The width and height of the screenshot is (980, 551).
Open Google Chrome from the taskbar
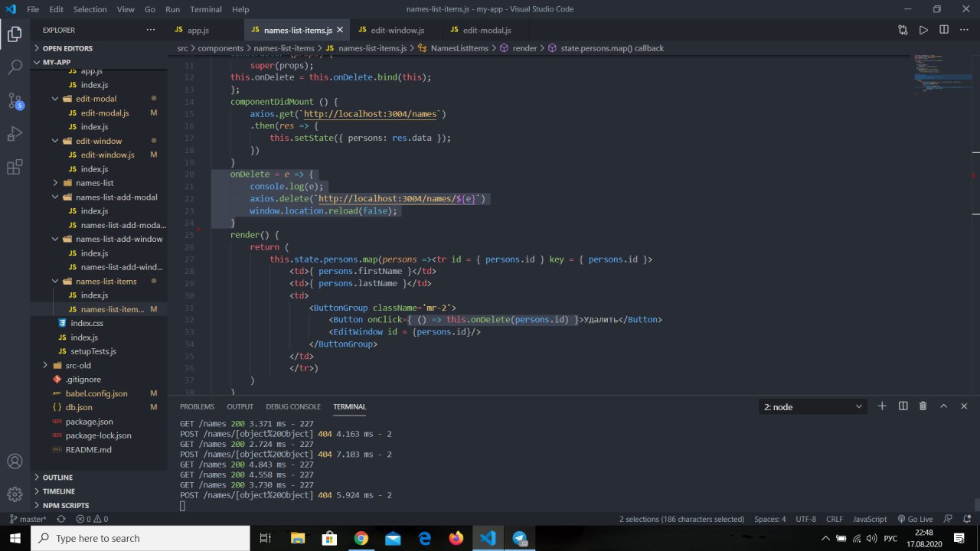(361, 538)
